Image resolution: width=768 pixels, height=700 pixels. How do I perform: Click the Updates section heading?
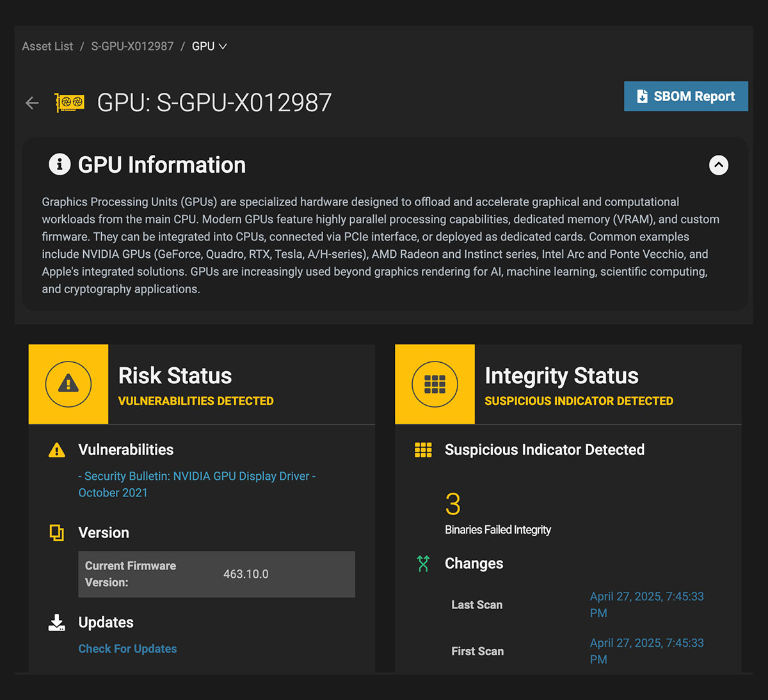tap(106, 623)
